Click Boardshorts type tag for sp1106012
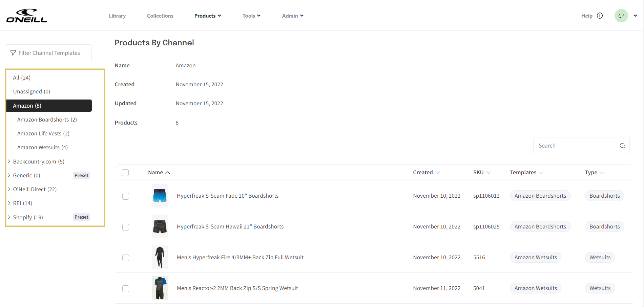The image size is (644, 307). pyautogui.click(x=604, y=196)
